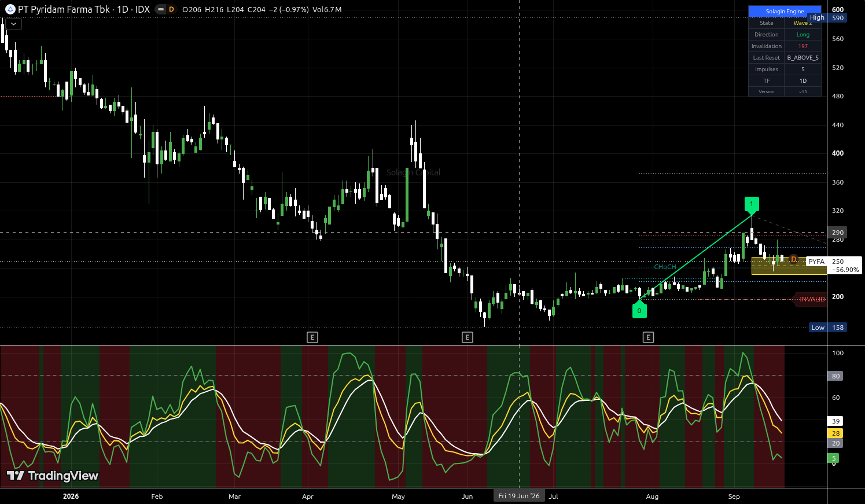Screen dimensions: 865x504
Task: Click the Jul time axis label
Action: click(x=554, y=496)
